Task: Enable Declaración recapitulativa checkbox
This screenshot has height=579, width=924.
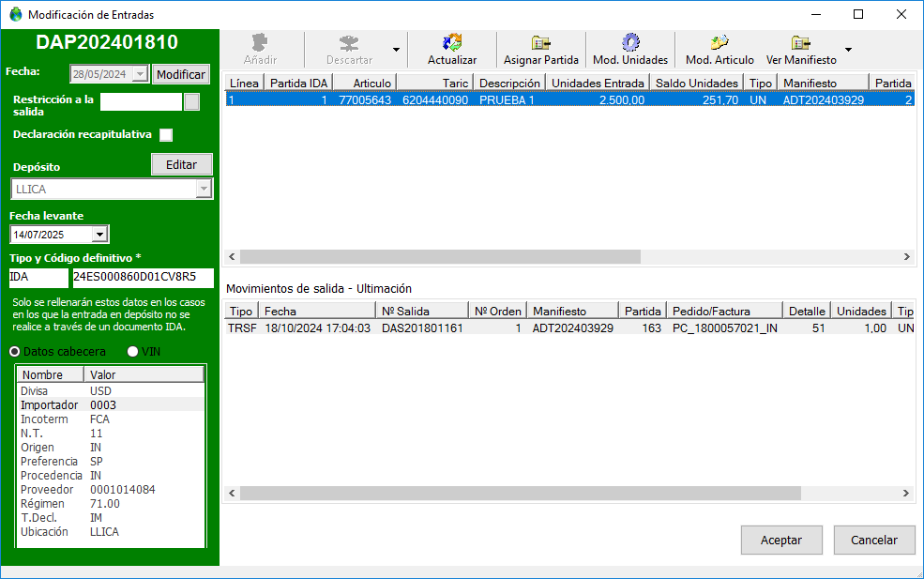Action: coord(166,135)
